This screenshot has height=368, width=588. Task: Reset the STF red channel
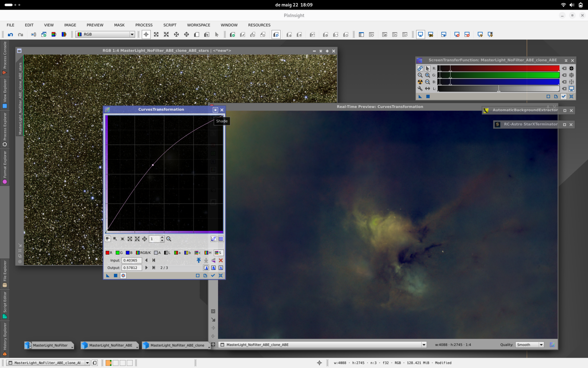[564, 68]
